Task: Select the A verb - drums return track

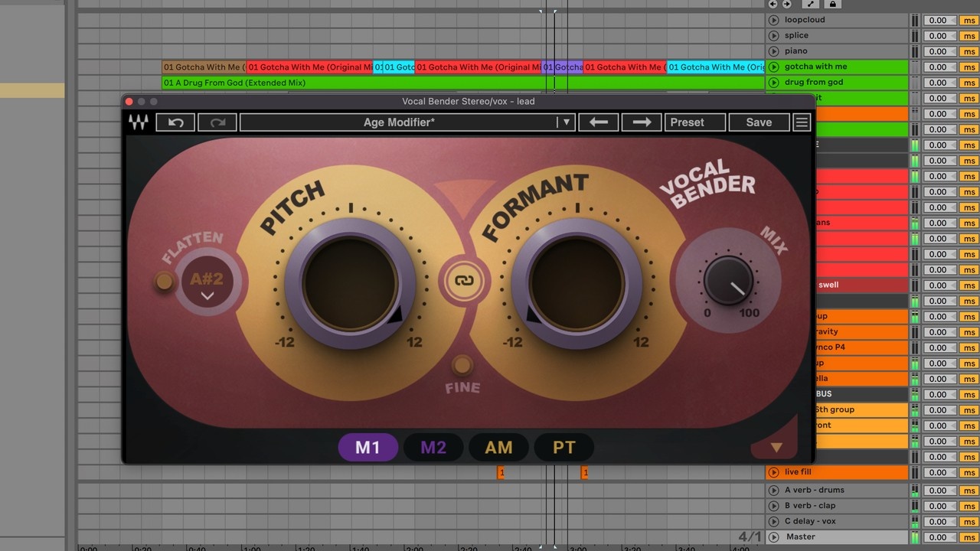Action: (838, 490)
